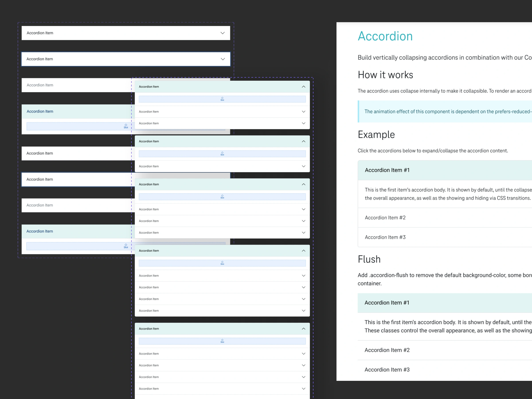Click the down chevron on the bottom-most Accordion Item
This screenshot has width=532, height=399.
[x=303, y=388]
